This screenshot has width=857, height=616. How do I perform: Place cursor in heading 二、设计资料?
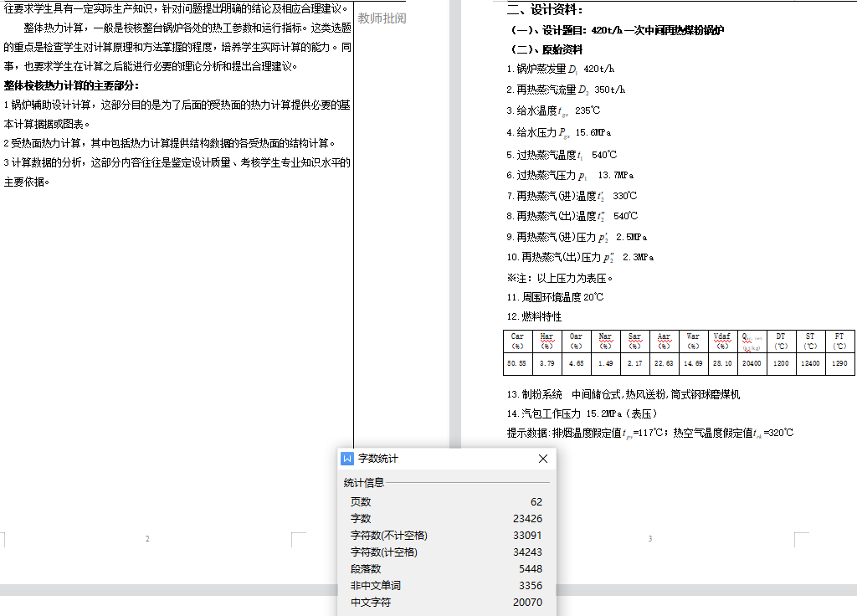545,10
